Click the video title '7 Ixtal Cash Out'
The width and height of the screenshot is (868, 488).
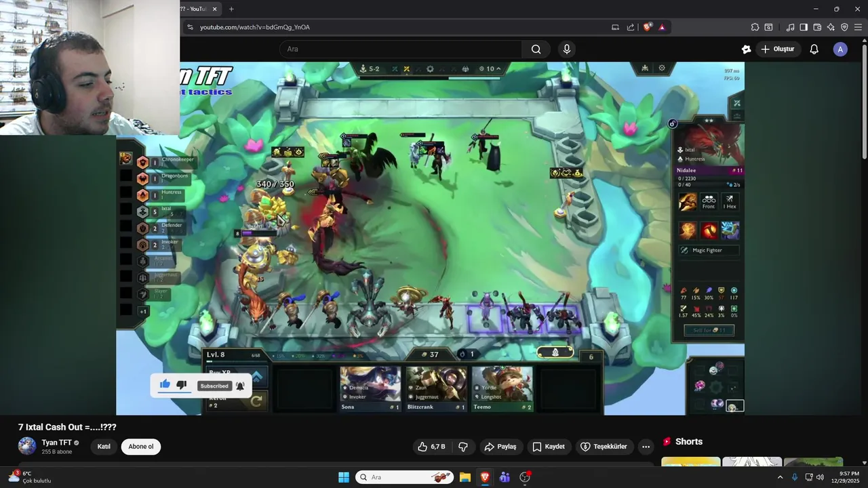click(x=67, y=427)
